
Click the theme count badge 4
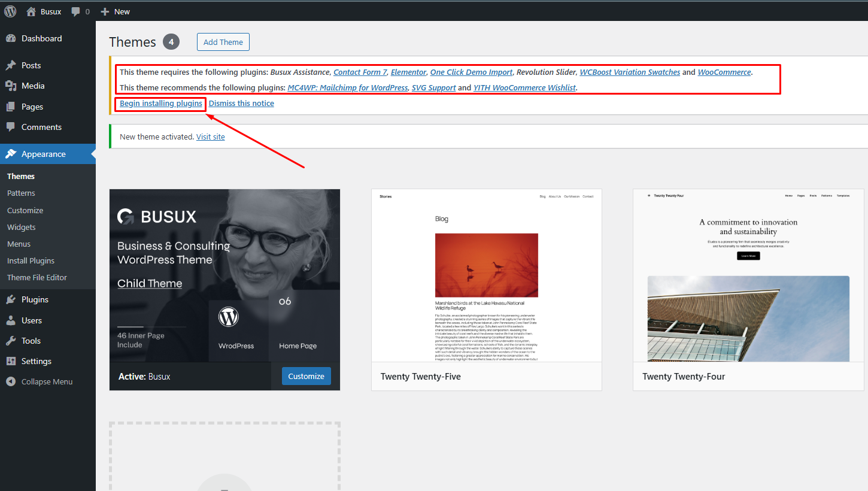(x=171, y=42)
